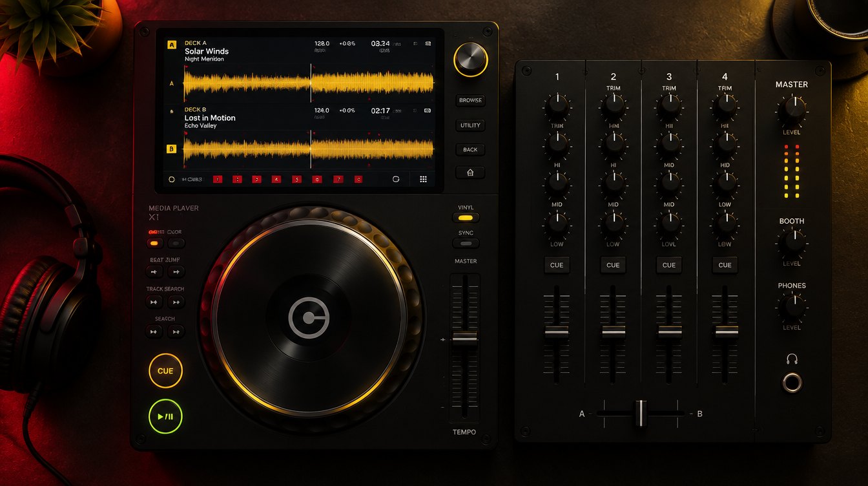Click the master level LED meter

792,171
